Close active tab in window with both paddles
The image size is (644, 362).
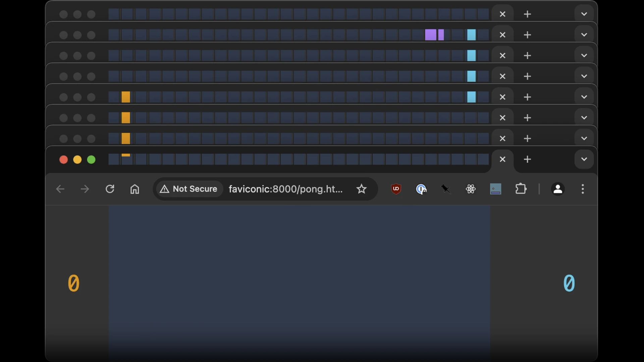[502, 97]
